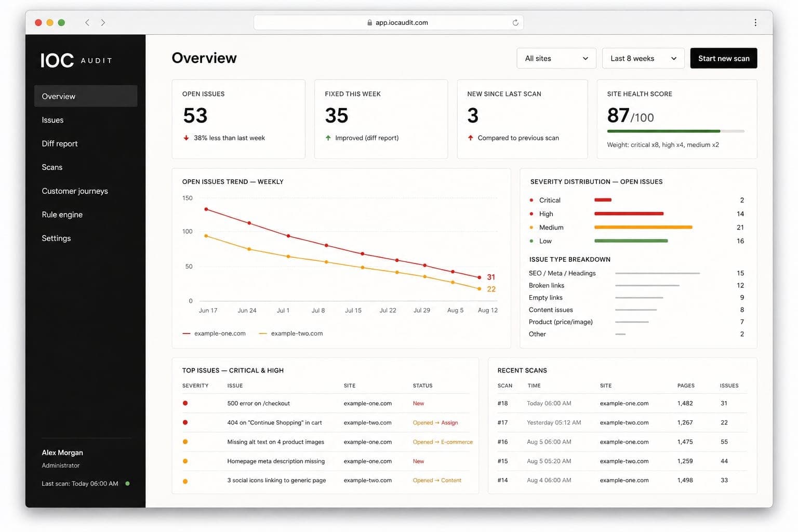This screenshot has height=532, width=798.
Task: Open the Last 8 weeks dropdown
Action: click(643, 58)
